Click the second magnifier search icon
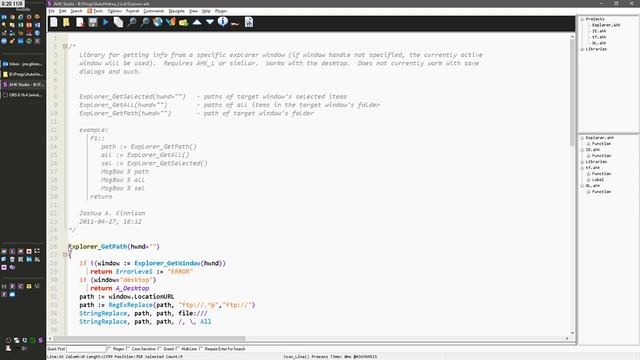640x360 pixels. click(x=145, y=22)
